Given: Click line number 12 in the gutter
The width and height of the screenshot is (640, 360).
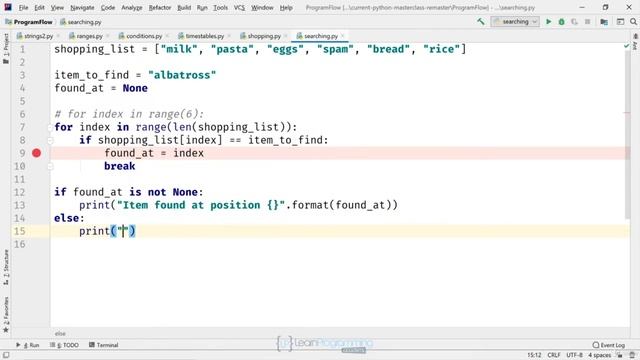Looking at the screenshot, I should pos(20,192).
